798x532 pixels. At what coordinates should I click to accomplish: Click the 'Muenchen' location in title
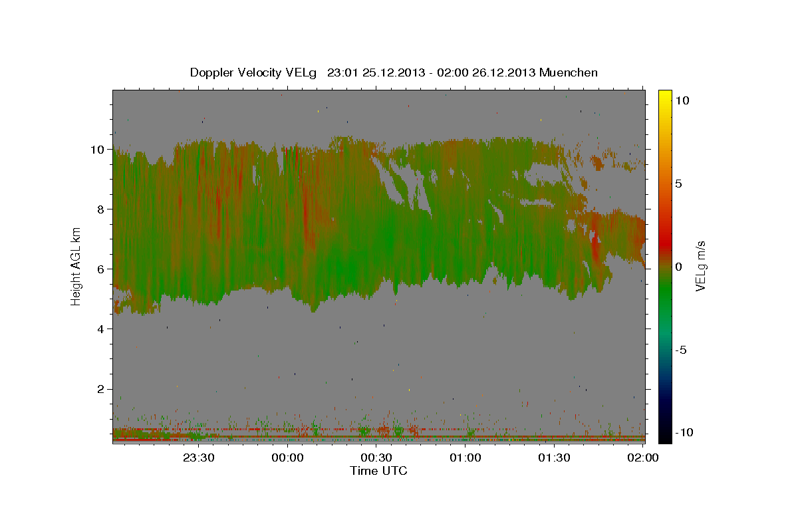click(x=569, y=72)
